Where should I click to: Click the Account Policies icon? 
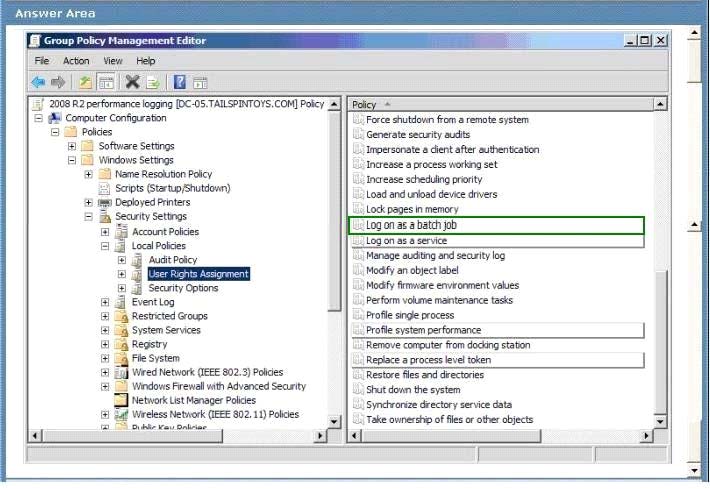coord(121,231)
